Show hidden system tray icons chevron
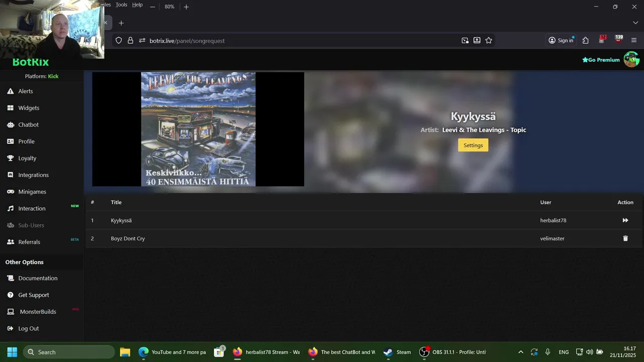This screenshot has width=644, height=362. (520, 352)
